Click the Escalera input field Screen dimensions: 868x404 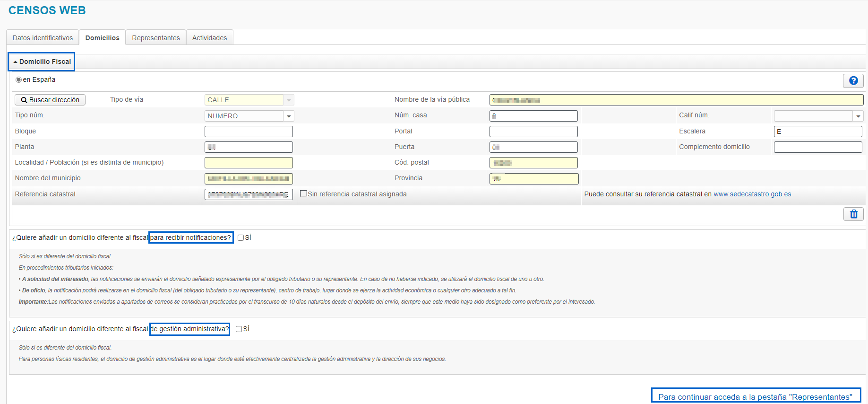tap(818, 132)
